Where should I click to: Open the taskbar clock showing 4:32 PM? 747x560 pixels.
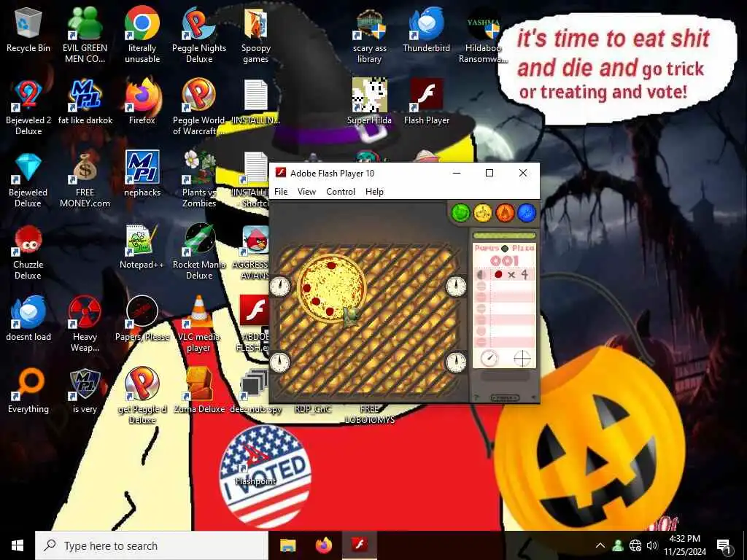684,545
